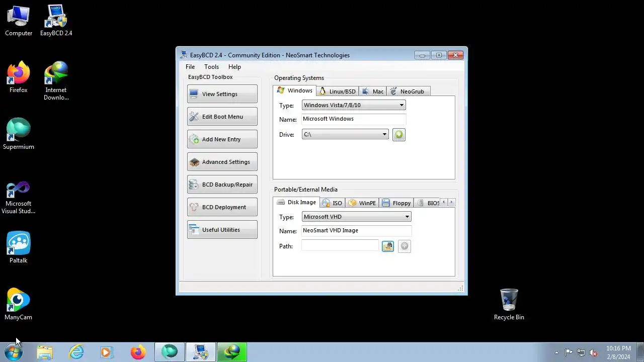Click EasyBCD taskbar button

(x=201, y=352)
